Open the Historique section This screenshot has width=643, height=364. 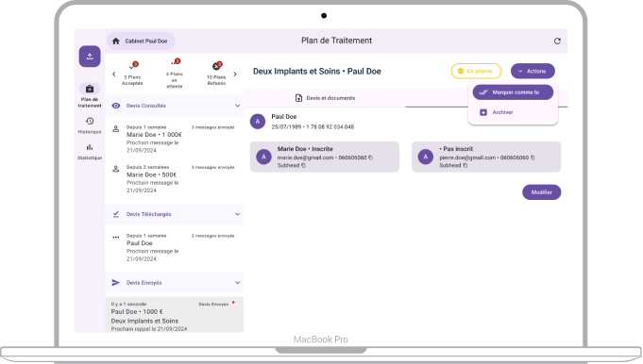point(90,125)
